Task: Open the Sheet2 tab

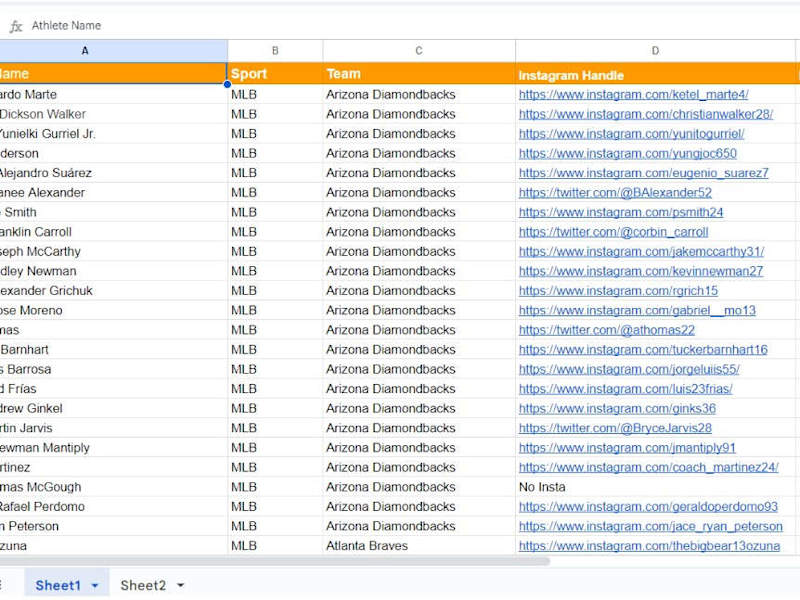Action: (143, 585)
